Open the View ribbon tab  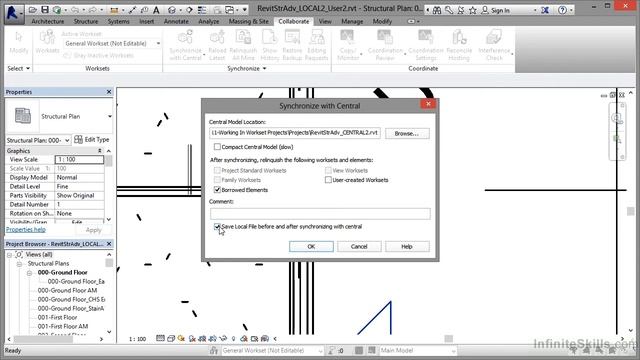pyautogui.click(x=325, y=21)
